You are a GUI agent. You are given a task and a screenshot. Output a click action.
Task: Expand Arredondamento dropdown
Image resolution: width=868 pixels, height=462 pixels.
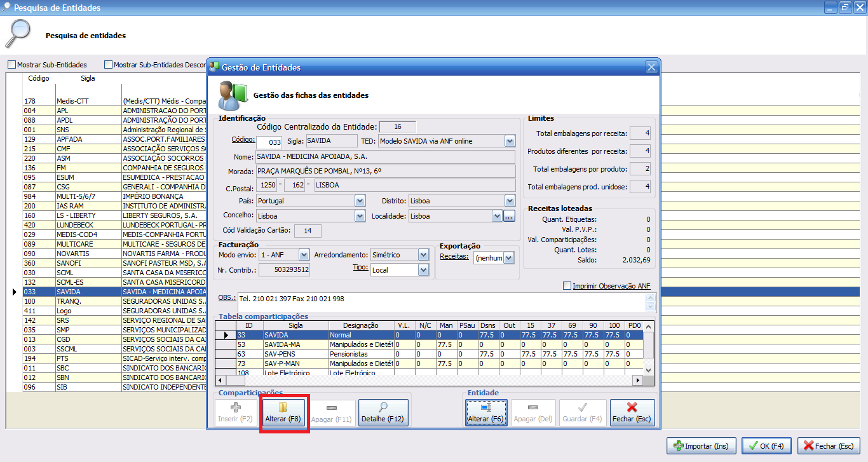tap(424, 255)
